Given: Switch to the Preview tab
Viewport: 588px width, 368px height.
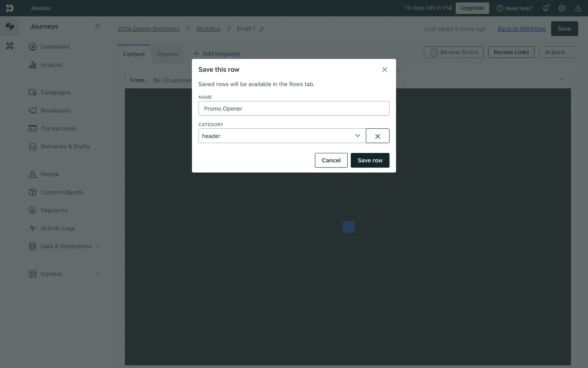Looking at the screenshot, I should click(168, 54).
